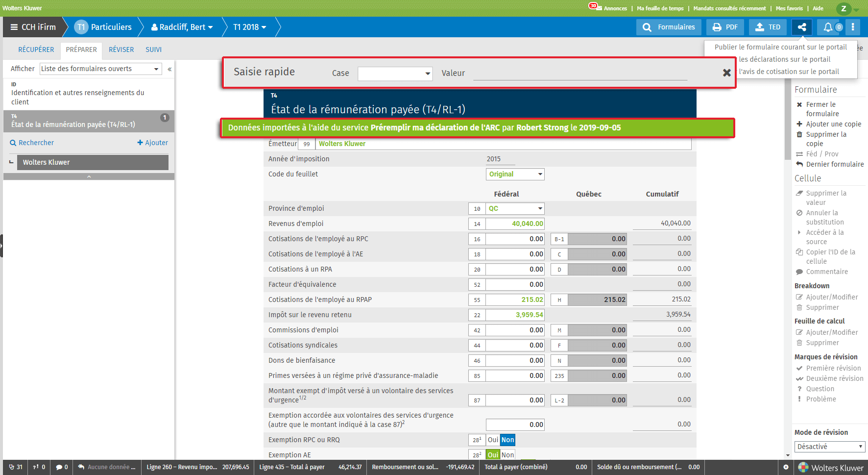This screenshot has width=868, height=475.
Task: Switch to the RÉVISER tab
Action: click(121, 50)
